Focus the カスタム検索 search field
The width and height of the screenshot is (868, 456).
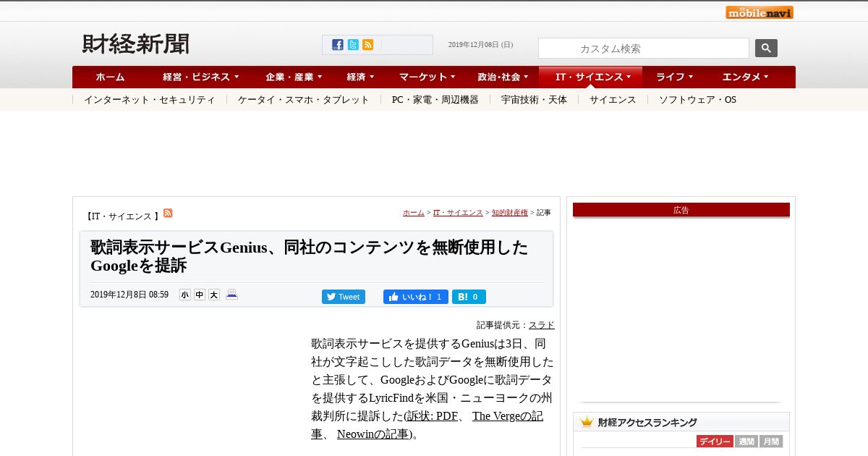click(644, 48)
